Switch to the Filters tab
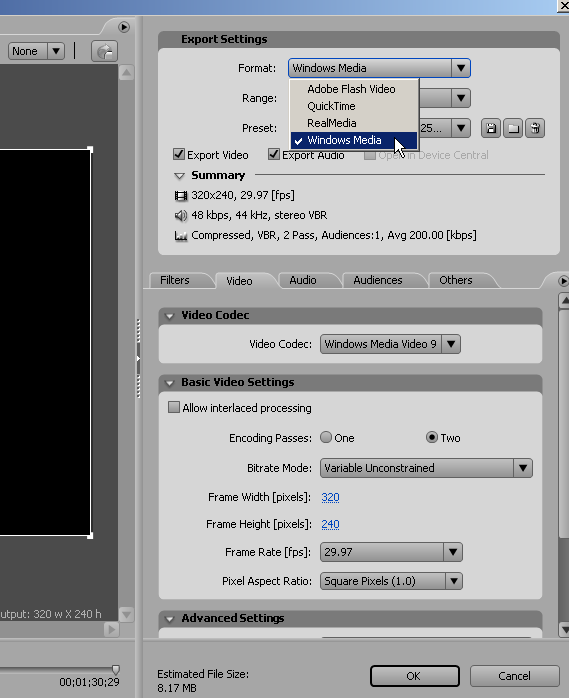The height and width of the screenshot is (698, 569). click(175, 280)
